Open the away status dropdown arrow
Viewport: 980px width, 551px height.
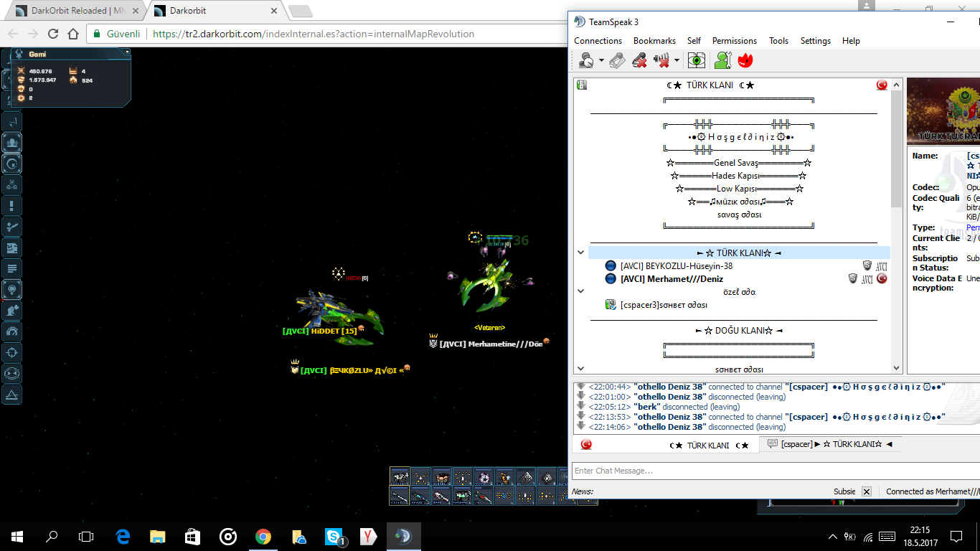click(601, 61)
